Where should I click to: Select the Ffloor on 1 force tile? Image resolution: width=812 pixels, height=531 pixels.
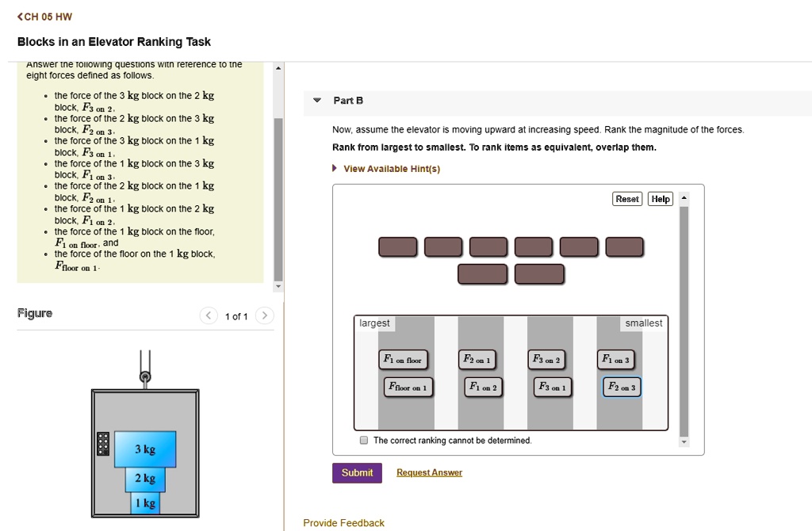tap(408, 388)
